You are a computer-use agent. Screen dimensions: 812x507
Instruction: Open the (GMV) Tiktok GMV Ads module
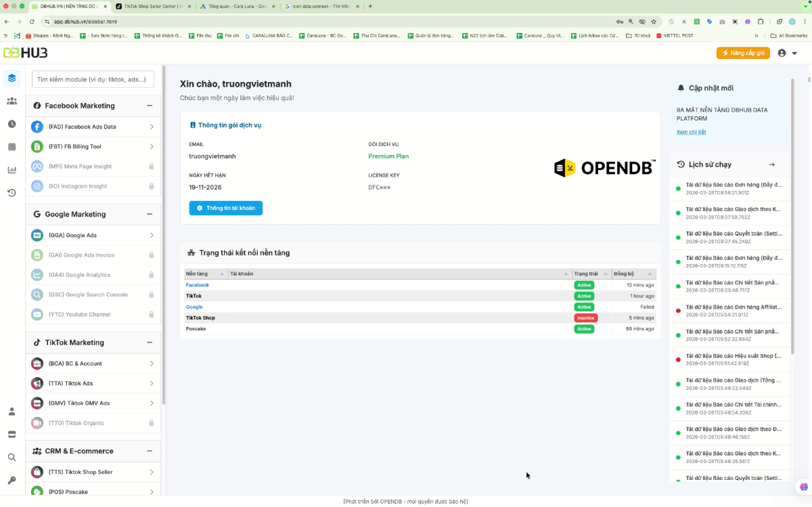click(x=93, y=403)
